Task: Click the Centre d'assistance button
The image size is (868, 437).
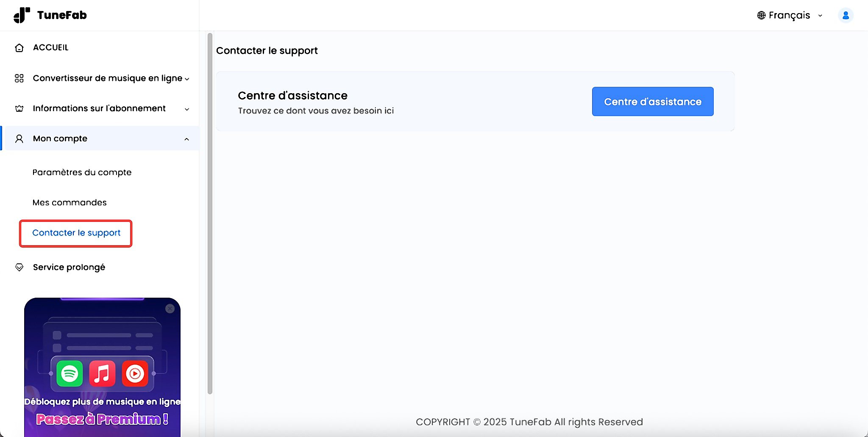Action: coord(652,101)
